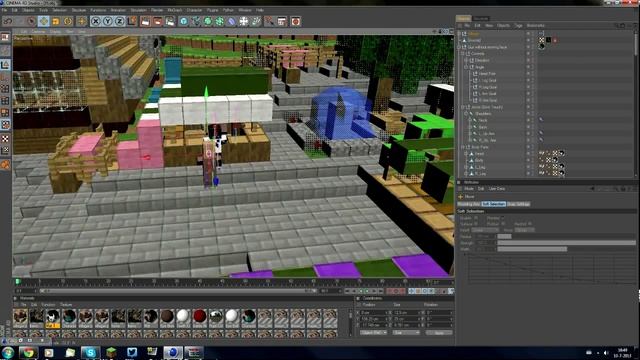Viewport: 640px width, 360px height.
Task: Toggle the Z axis lock
Action: 120,21
